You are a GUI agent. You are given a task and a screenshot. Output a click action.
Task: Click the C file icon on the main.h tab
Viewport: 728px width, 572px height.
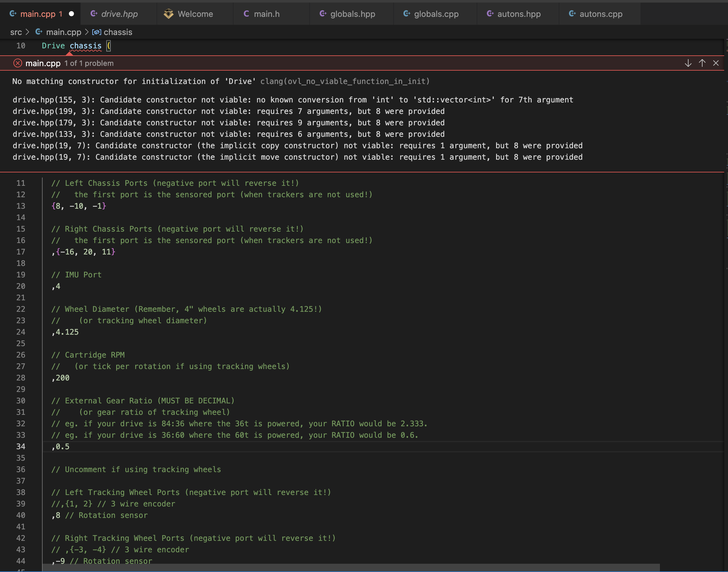(246, 14)
